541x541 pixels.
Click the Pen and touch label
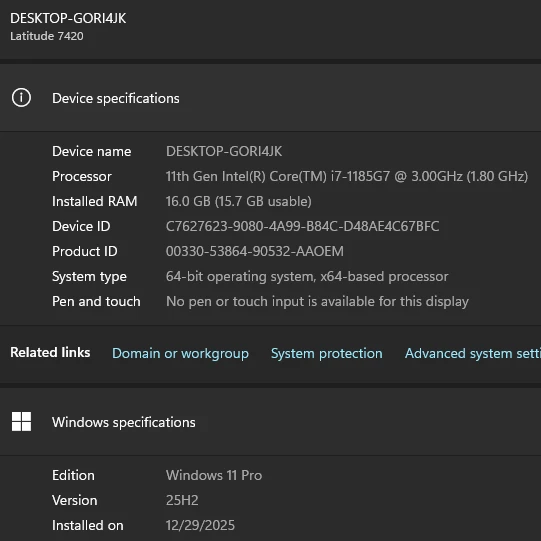pos(96,301)
